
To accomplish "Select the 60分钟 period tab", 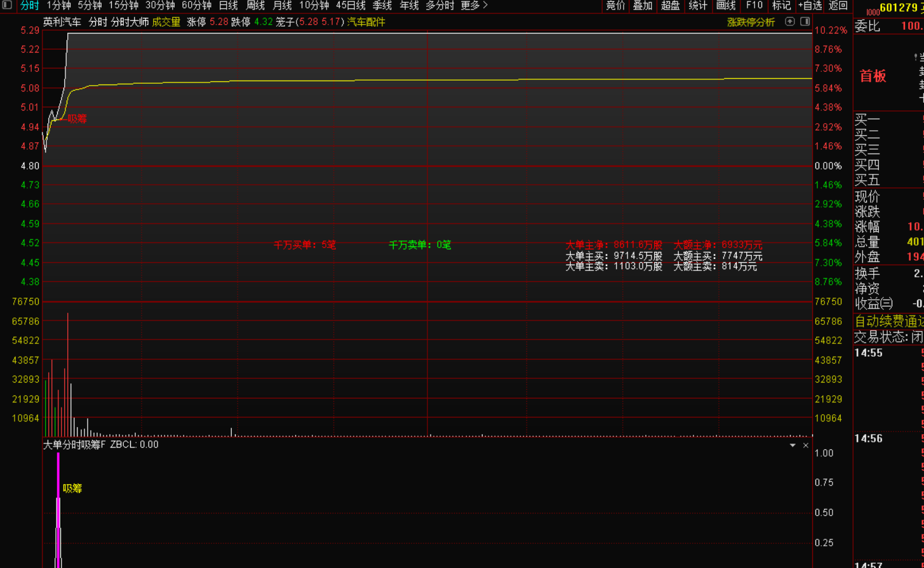I will point(196,6).
